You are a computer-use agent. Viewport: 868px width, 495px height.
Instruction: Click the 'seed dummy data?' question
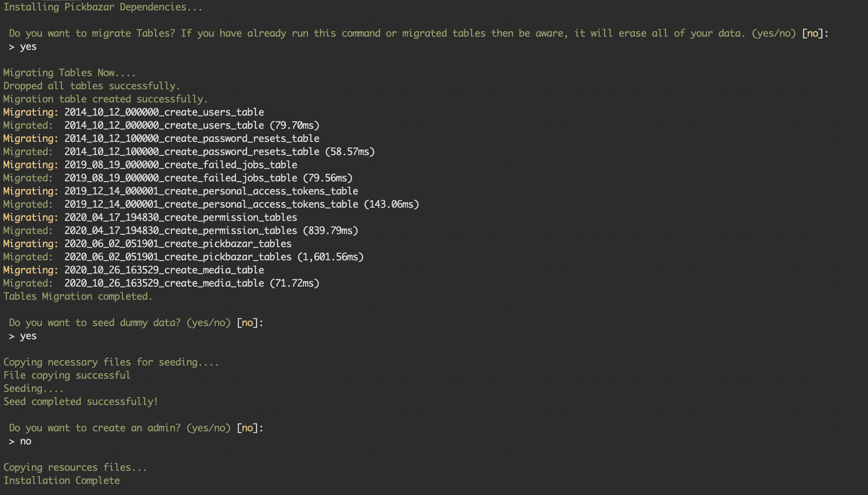(x=136, y=323)
